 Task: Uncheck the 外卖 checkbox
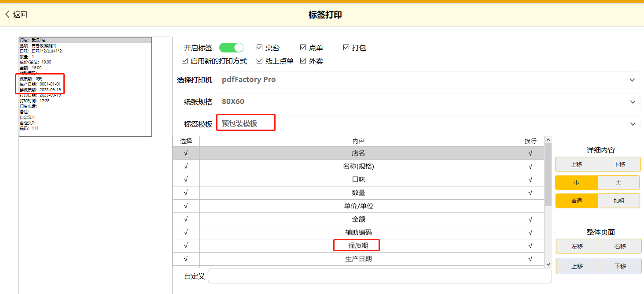coord(303,61)
